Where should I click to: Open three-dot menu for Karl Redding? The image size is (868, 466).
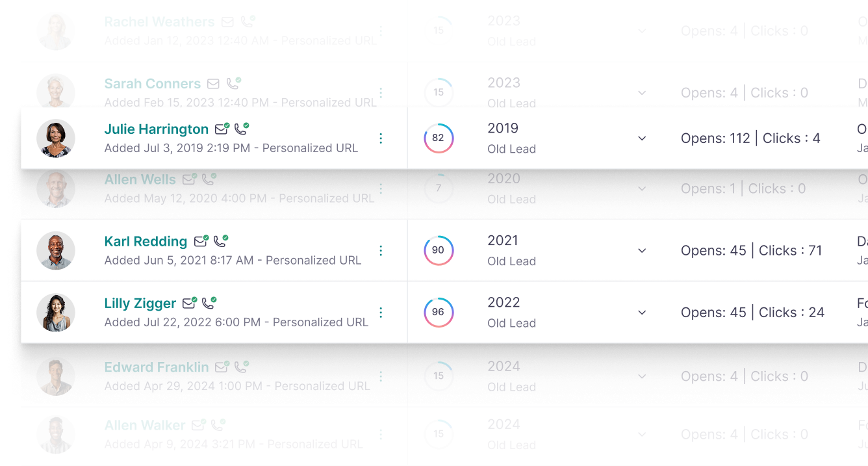[x=381, y=251]
